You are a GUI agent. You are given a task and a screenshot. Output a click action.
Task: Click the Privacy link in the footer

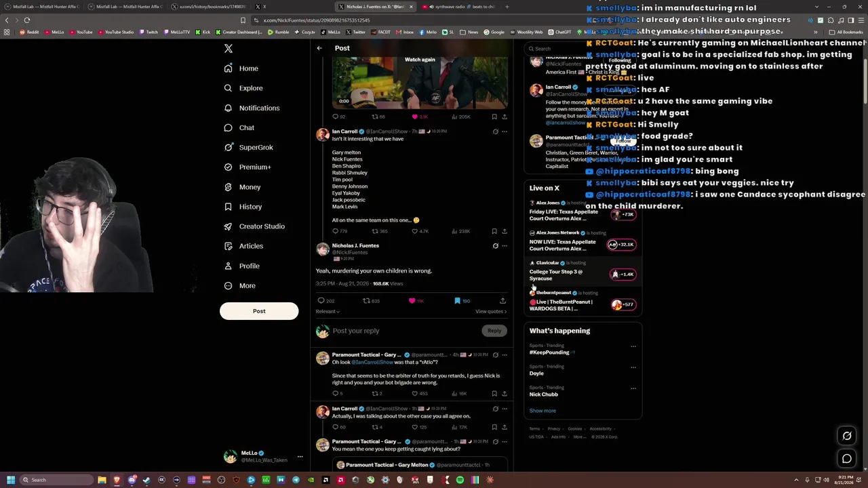(554, 429)
